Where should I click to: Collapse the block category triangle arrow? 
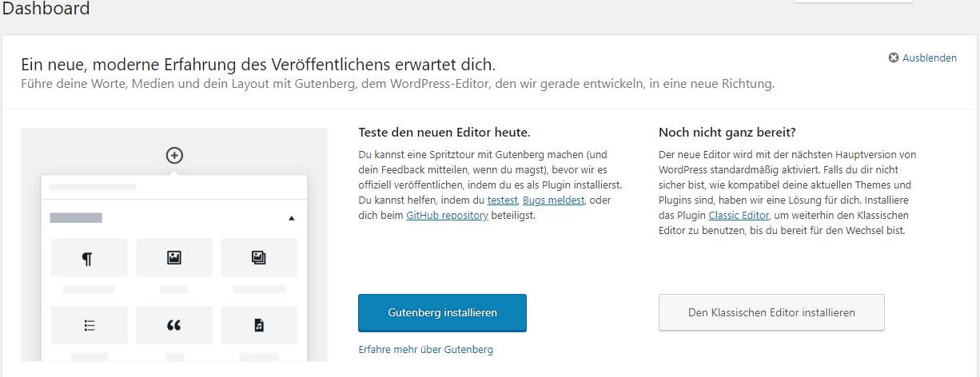(291, 217)
